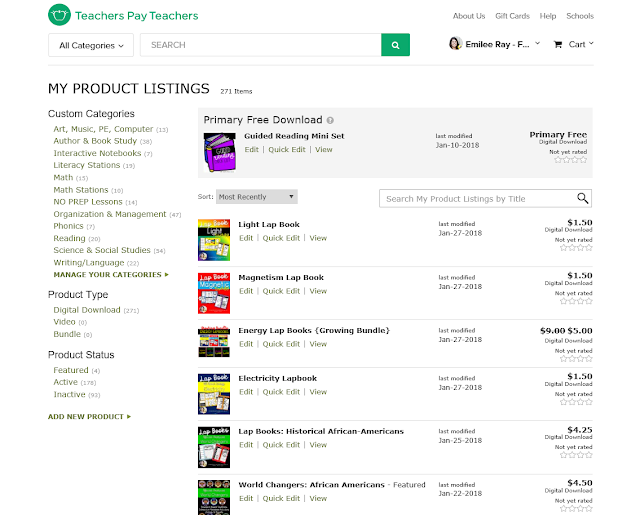Click the Teachers Pay Teachers logo icon
The image size is (640, 515).
[x=60, y=15]
